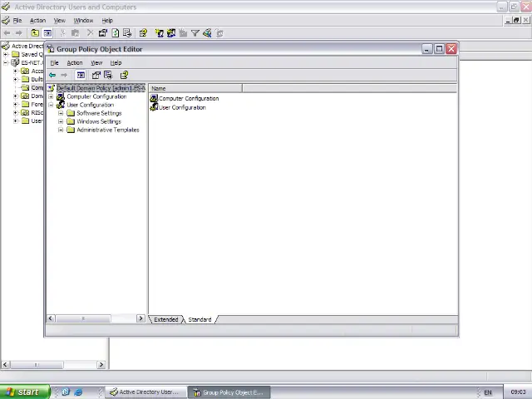Select Default Domain Policy root tree node
The image size is (532, 399).
tap(101, 88)
